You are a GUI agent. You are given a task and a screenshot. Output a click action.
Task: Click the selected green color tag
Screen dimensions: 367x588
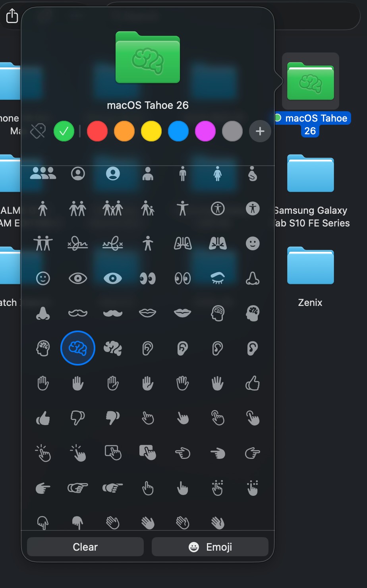coord(64,131)
